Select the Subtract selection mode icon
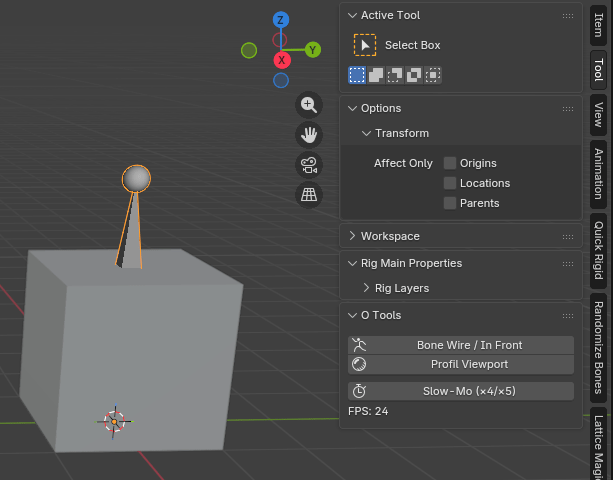 (x=395, y=75)
